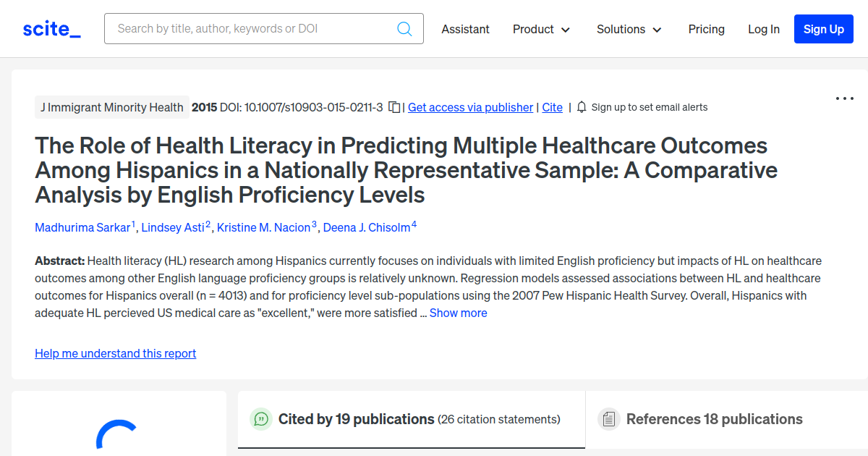The height and width of the screenshot is (456, 868).
Task: Click the Log In link
Action: (x=763, y=30)
